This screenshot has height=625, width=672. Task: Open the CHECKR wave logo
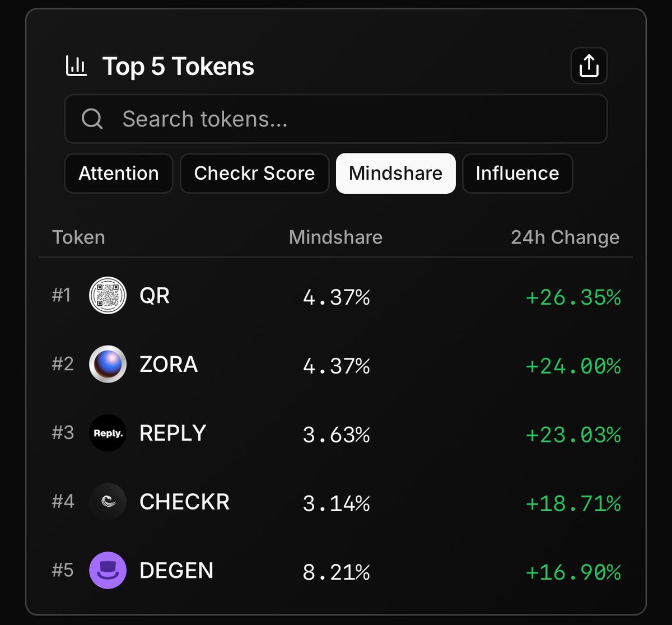[x=108, y=502]
